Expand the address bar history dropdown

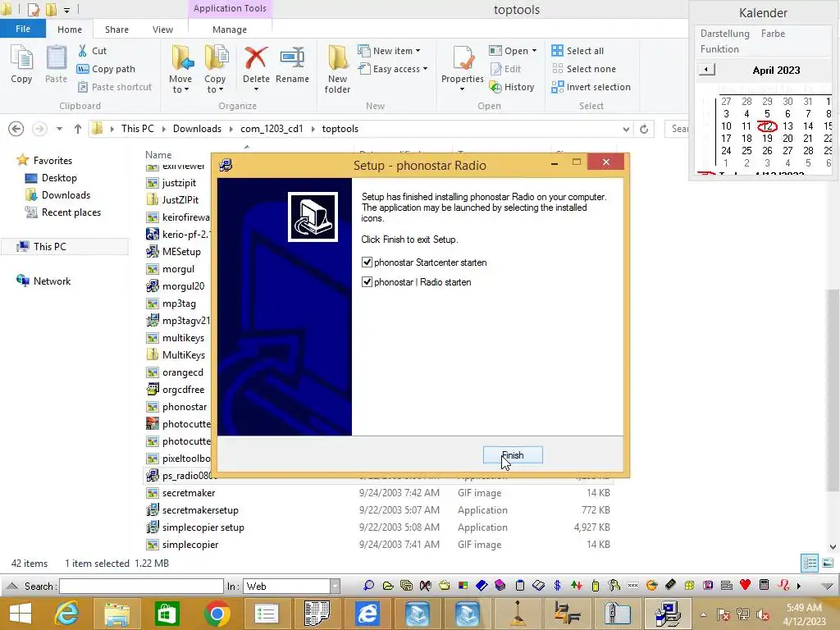pos(626,129)
